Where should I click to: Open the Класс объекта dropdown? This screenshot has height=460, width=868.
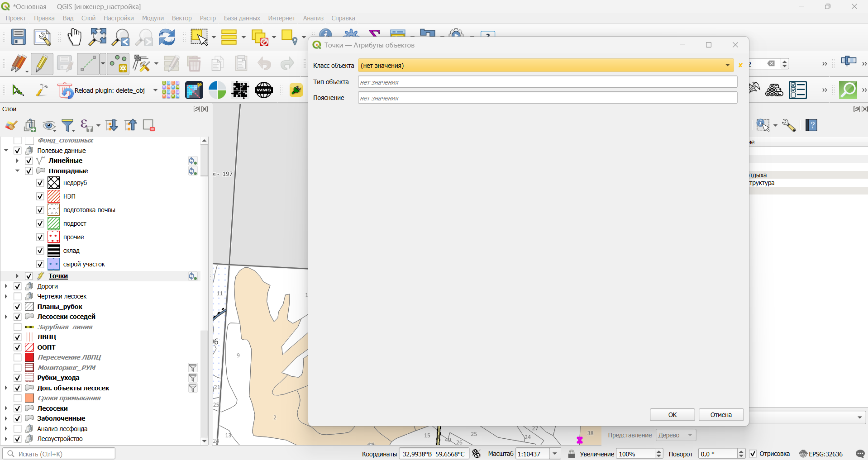(546, 65)
